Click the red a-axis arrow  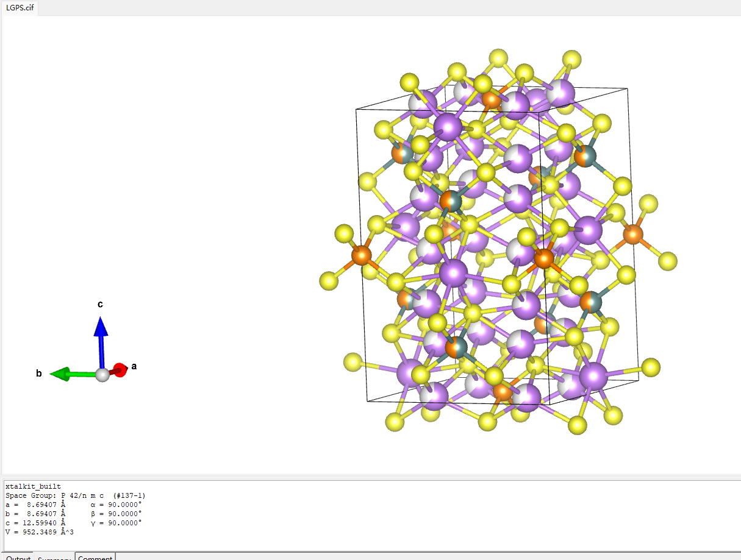point(118,370)
